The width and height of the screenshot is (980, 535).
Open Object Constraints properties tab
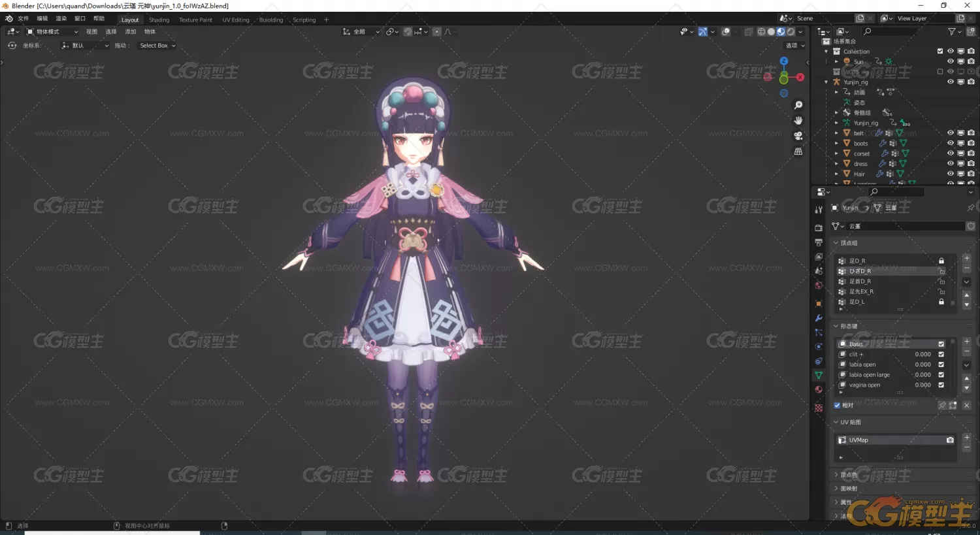coord(819,361)
